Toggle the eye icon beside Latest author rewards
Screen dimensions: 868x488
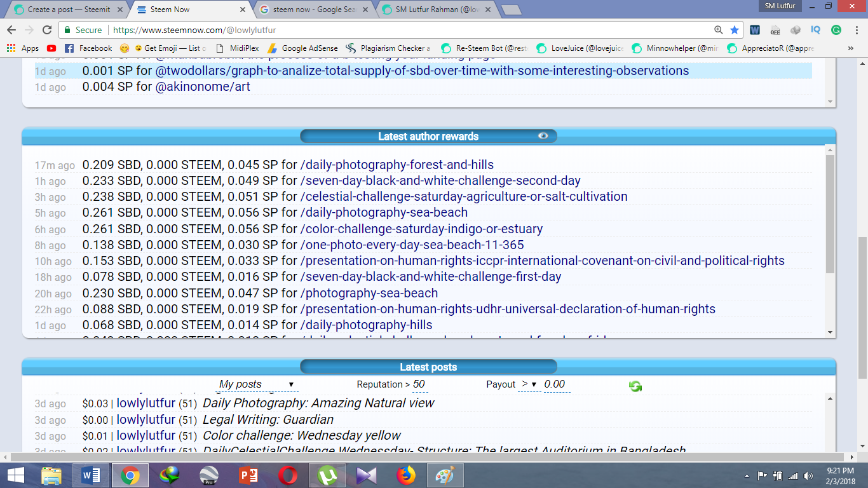pyautogui.click(x=543, y=135)
